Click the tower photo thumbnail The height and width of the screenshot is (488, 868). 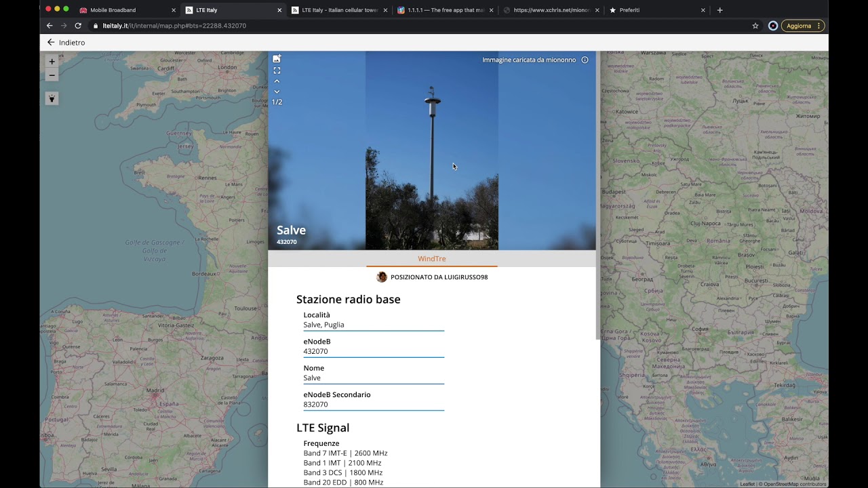pos(432,150)
